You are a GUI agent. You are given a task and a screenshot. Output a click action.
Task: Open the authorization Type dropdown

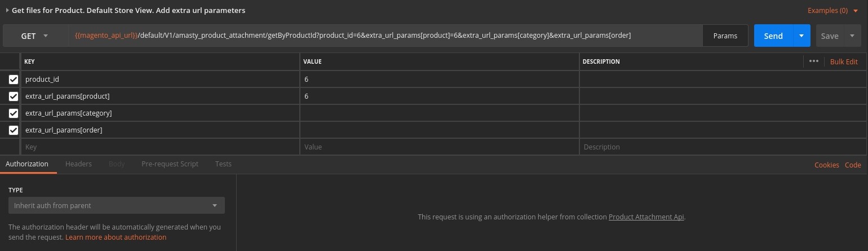coord(116,205)
